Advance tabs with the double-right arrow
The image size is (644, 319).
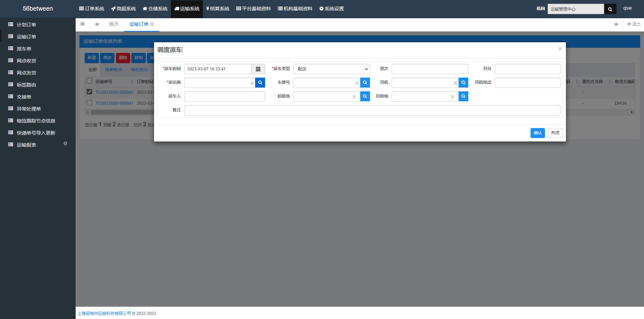[x=616, y=24]
